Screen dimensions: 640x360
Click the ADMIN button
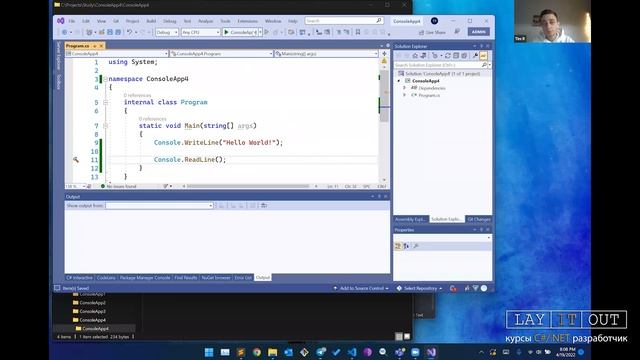pos(478,31)
